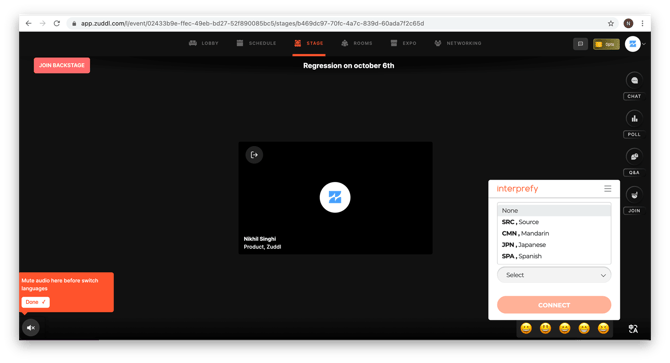Viewport: 670px width, 363px height.
Task: Expand the profile dropdown chevron
Action: 644,44
